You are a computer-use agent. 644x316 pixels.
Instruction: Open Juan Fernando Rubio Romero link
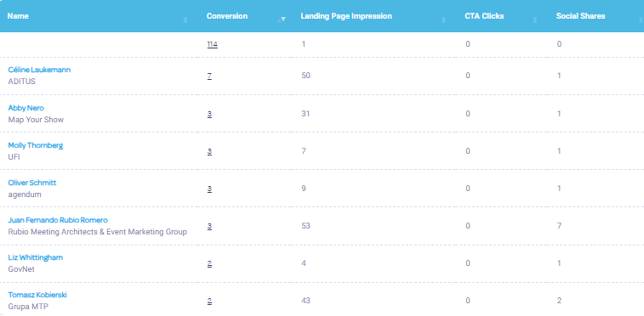(58, 220)
